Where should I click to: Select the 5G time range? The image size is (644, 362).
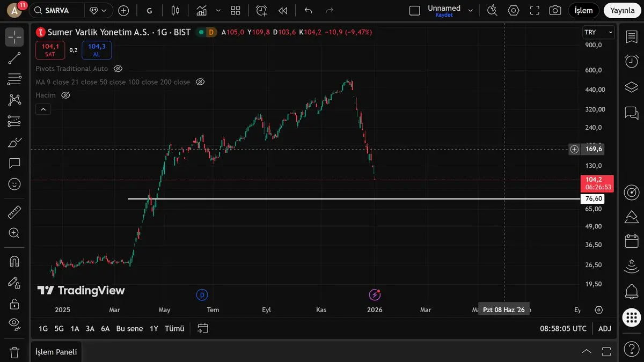coord(59,328)
